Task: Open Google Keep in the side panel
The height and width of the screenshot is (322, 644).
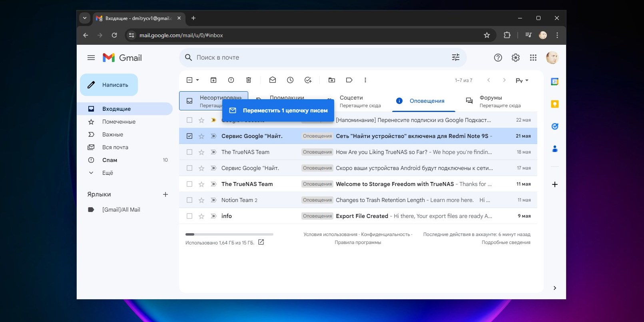Action: (555, 104)
